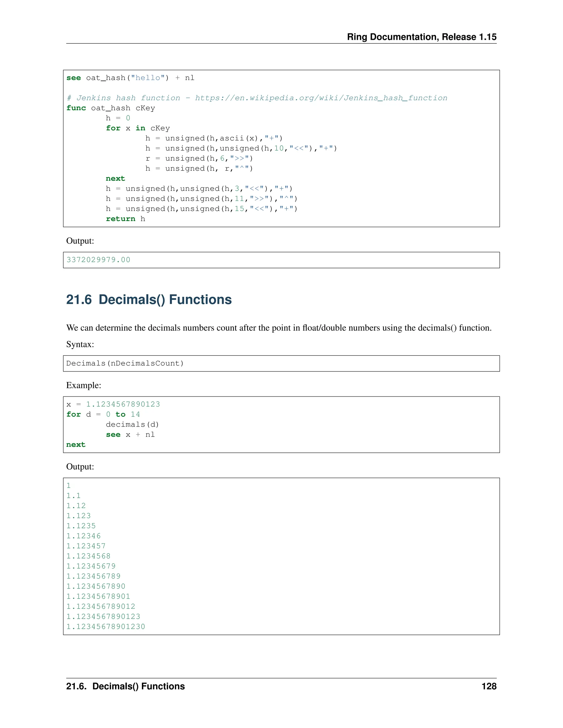Click the decimals(d) call line
The height and width of the screenshot is (728, 563).
pos(132,424)
